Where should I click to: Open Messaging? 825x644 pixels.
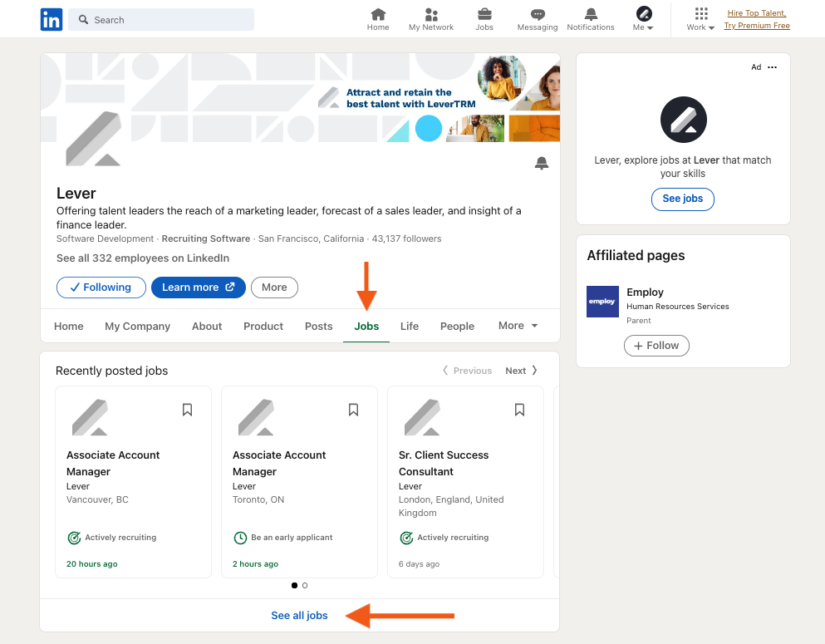click(x=538, y=19)
